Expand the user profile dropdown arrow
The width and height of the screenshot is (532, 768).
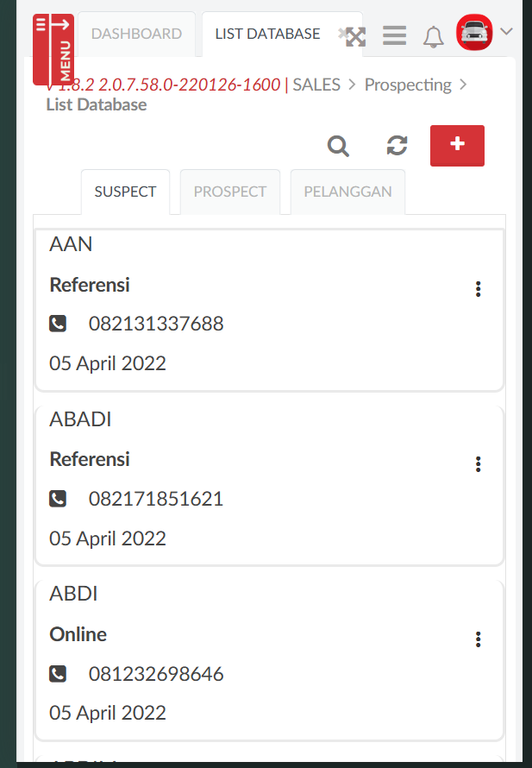(507, 32)
